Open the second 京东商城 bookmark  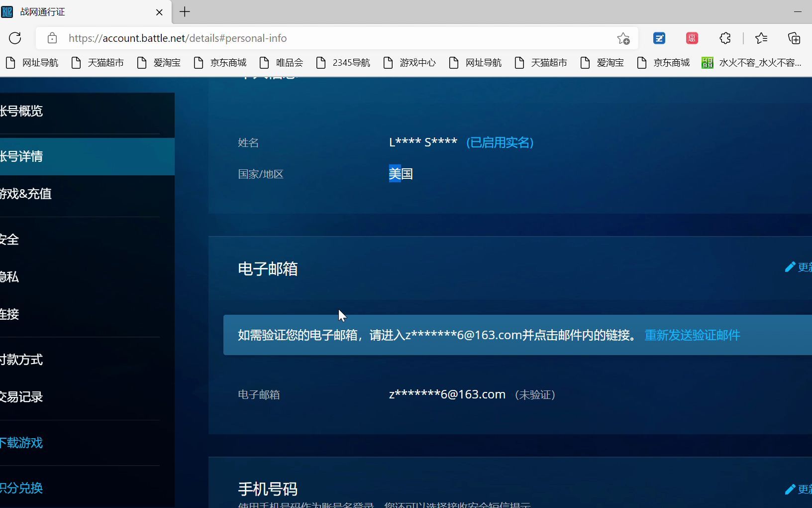click(663, 63)
